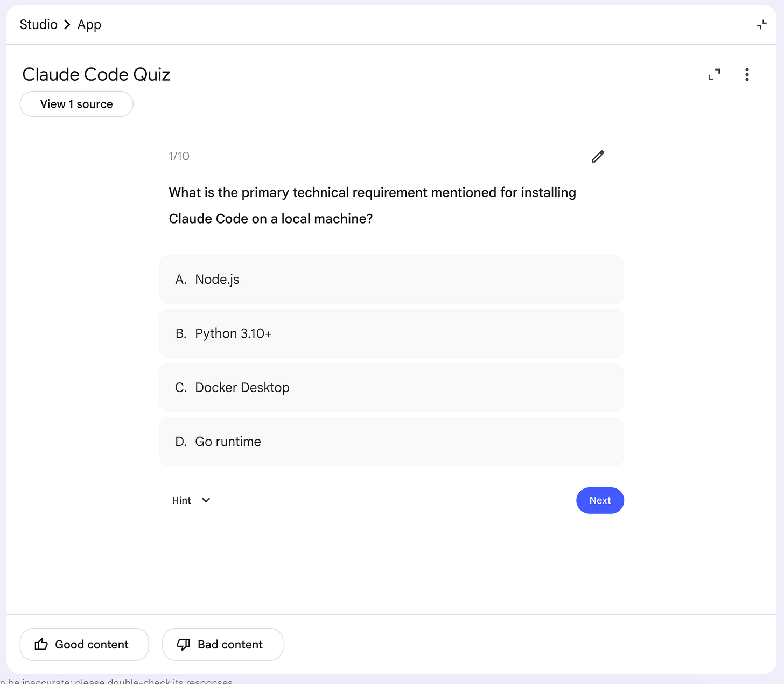The height and width of the screenshot is (684, 784).
Task: Select answer A. Node.js
Action: pyautogui.click(x=391, y=280)
